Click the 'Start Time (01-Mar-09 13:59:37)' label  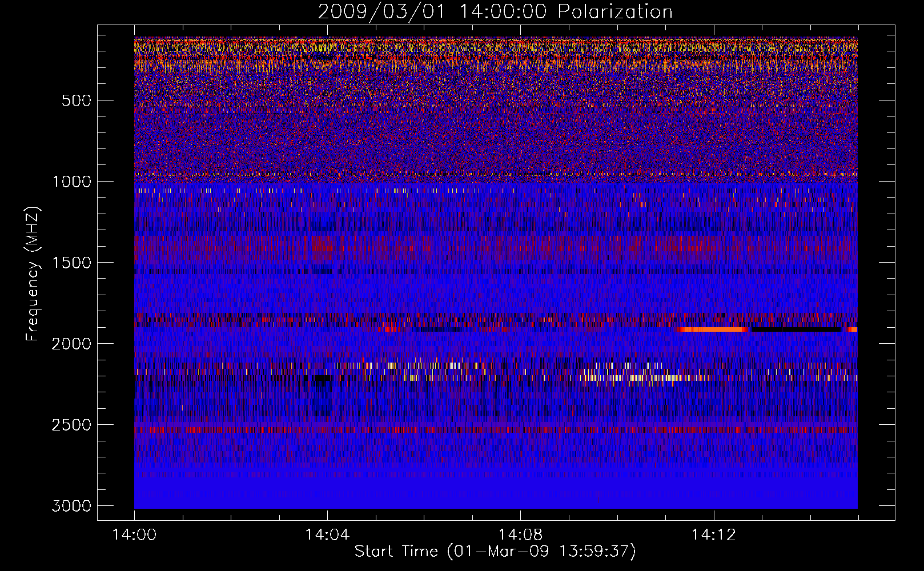click(495, 552)
